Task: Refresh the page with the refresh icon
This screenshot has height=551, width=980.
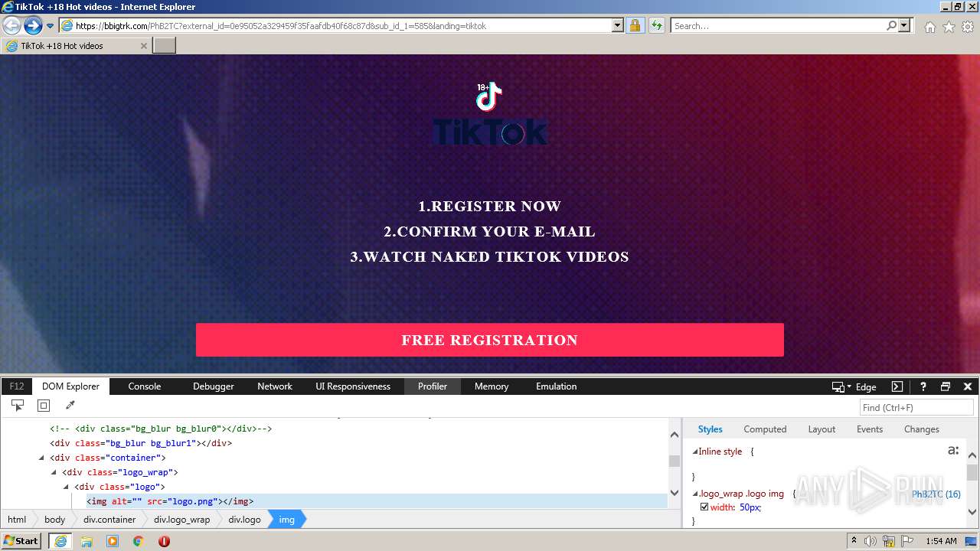Action: pyautogui.click(x=656, y=25)
